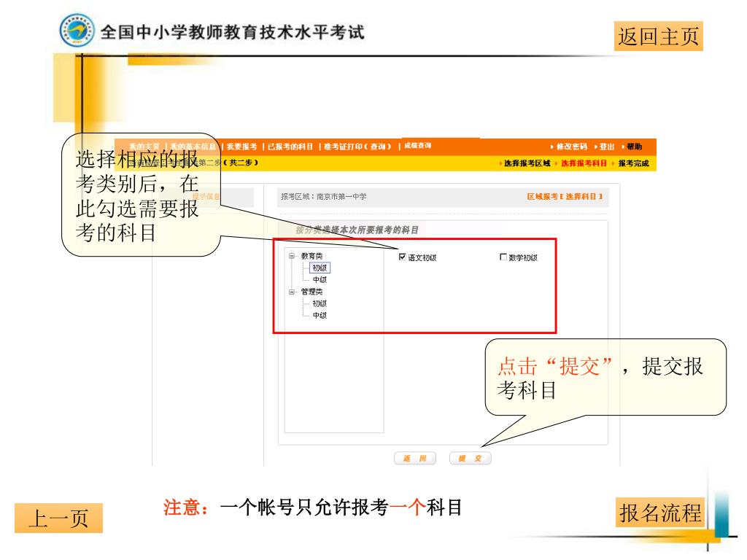The image size is (747, 560).
Task: Click the exam logo emblem
Action: pos(77,30)
